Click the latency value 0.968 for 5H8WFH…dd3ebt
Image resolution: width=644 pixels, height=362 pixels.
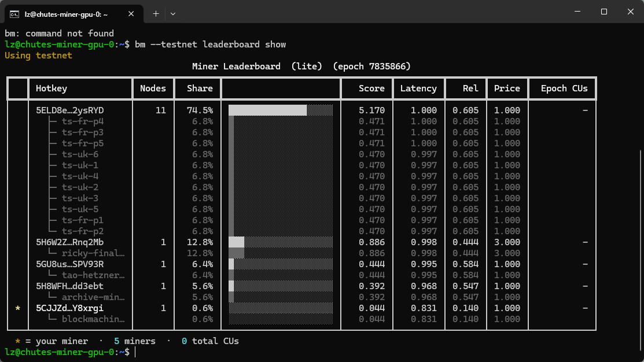coord(424,286)
